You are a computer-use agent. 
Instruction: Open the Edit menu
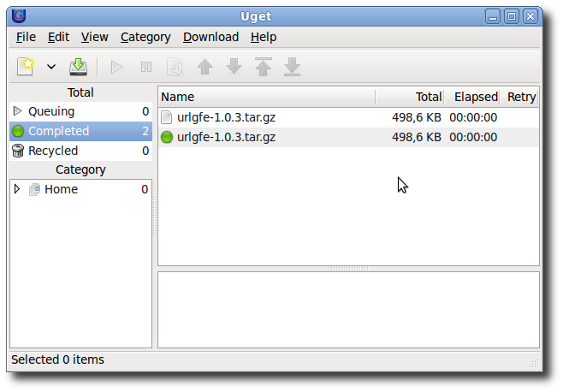pyautogui.click(x=58, y=37)
